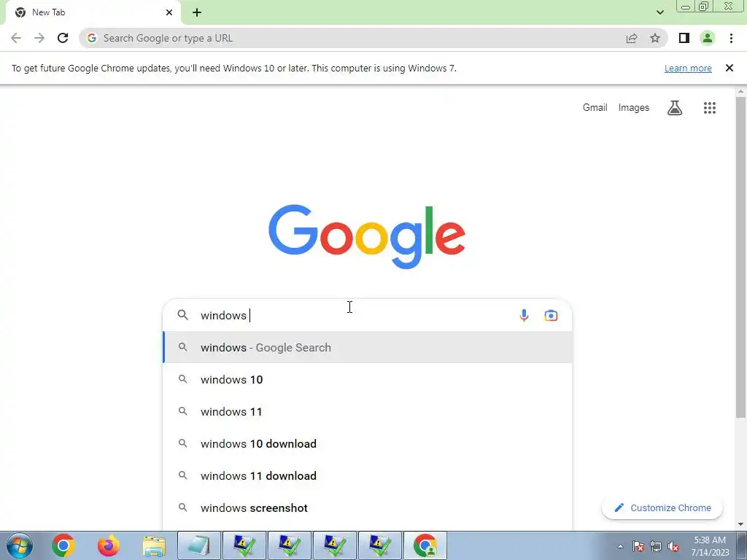Show hidden system tray icons
Screen dimensions: 747x560
[620, 546]
